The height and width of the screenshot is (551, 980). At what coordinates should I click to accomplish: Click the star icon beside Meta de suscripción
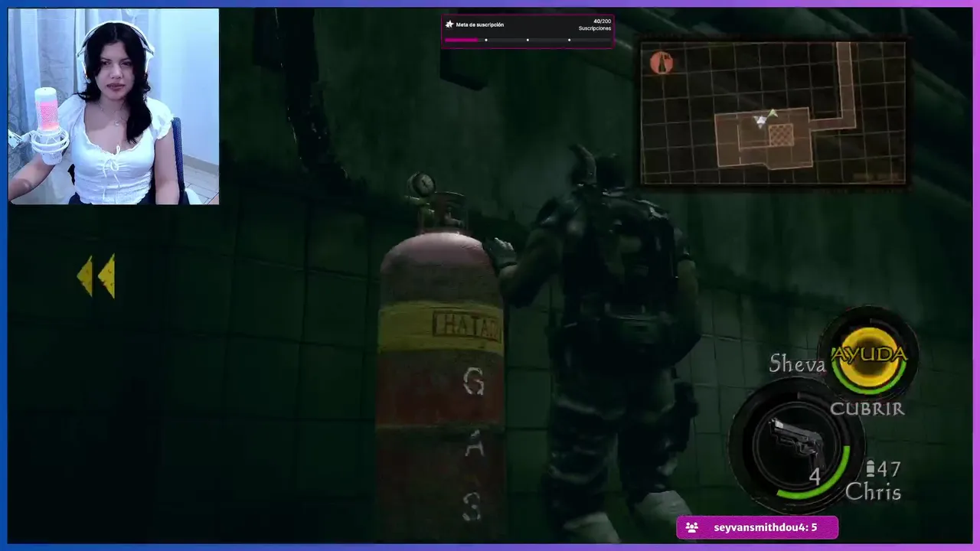[449, 24]
